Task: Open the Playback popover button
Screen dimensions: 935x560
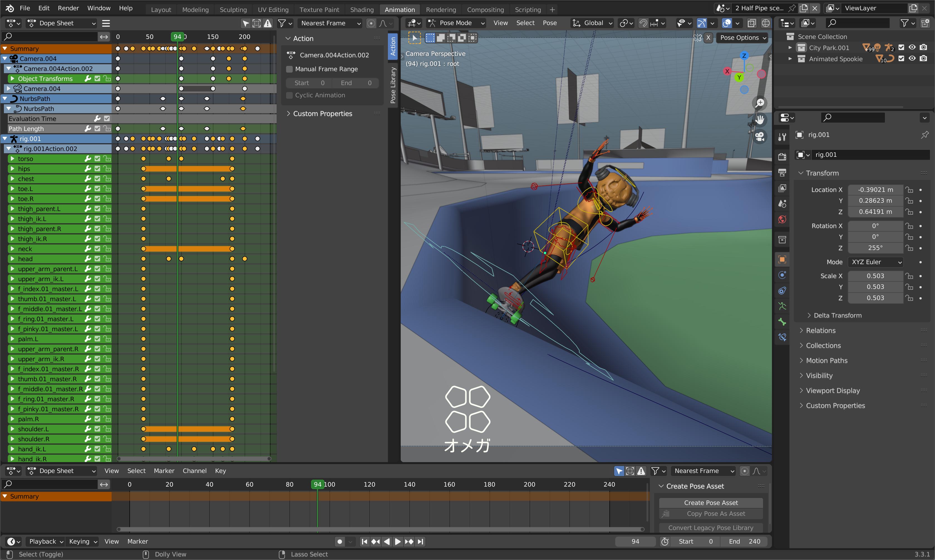Action: tap(46, 542)
